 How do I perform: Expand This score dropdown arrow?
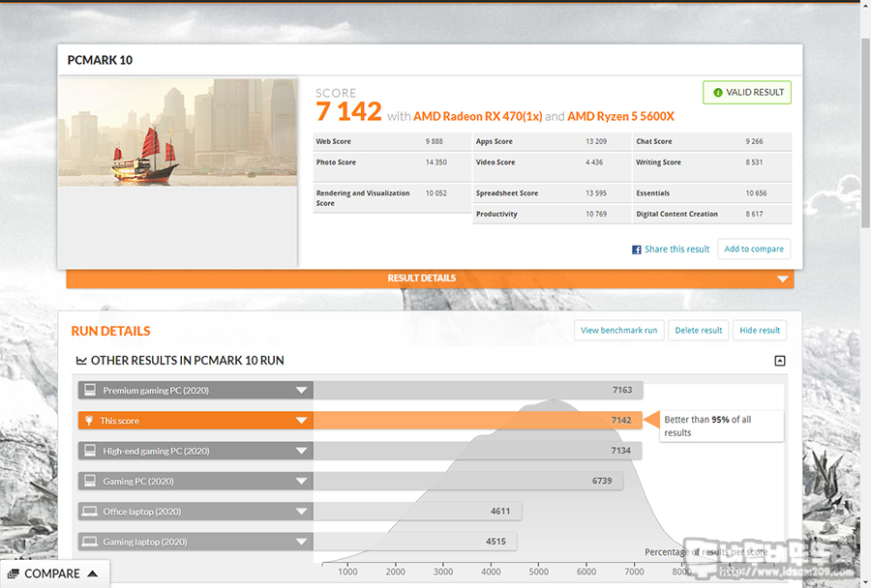coord(301,421)
